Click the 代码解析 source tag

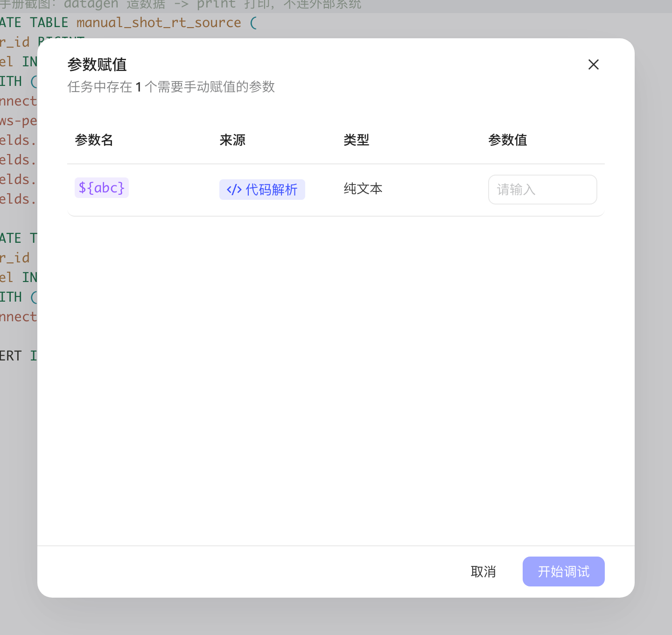[262, 190]
